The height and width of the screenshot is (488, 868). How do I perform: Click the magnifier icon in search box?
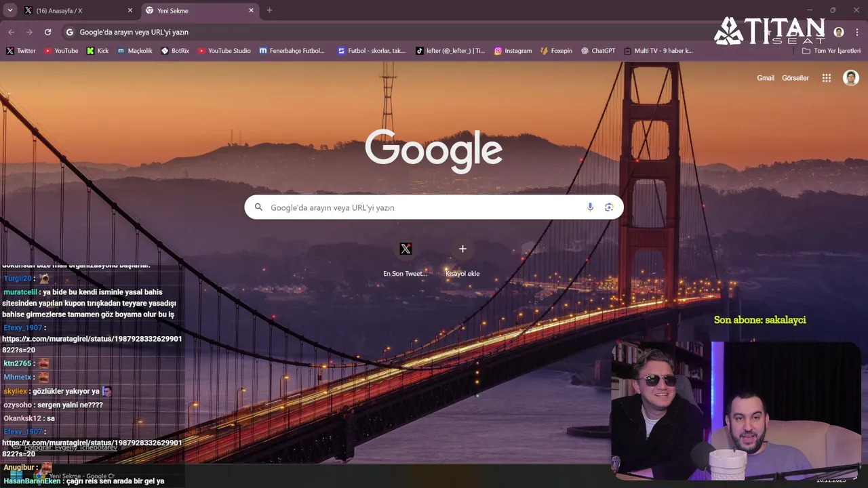[x=258, y=207]
